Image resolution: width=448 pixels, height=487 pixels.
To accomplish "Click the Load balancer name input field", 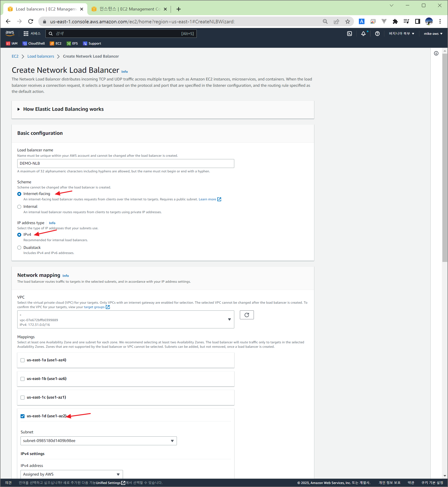I will coord(126,163).
